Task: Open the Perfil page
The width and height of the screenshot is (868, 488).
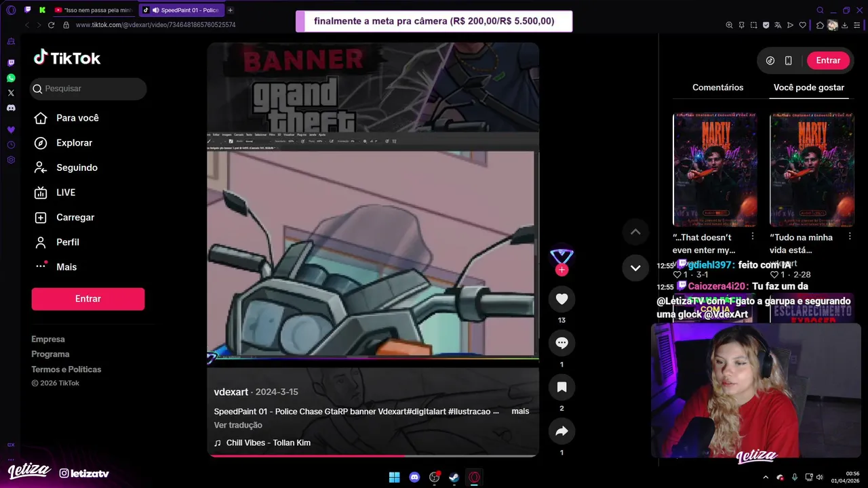Action: 57,242
